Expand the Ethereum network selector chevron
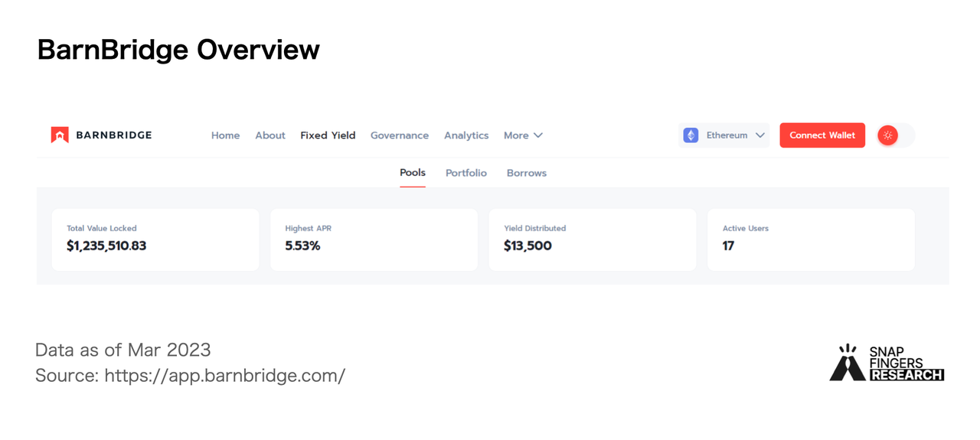Image resolution: width=980 pixels, height=440 pixels. (x=759, y=135)
